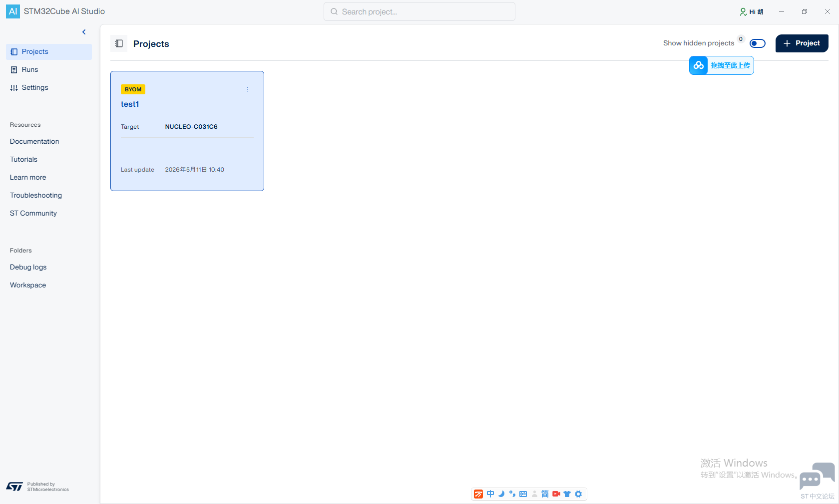Focus the Search project field
839x504 pixels.
click(x=419, y=11)
